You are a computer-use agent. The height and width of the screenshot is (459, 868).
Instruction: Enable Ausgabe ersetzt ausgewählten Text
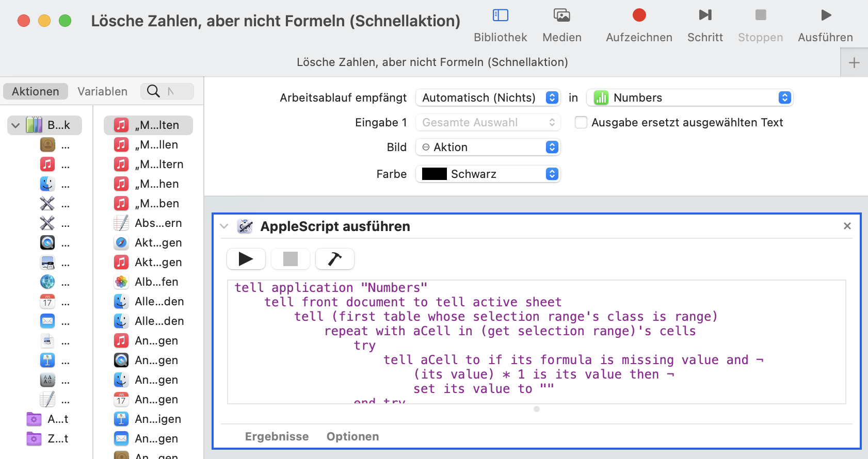(x=581, y=122)
